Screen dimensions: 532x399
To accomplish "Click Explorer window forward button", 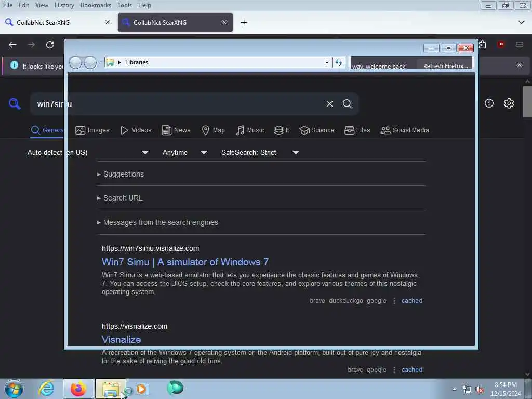I will point(90,62).
